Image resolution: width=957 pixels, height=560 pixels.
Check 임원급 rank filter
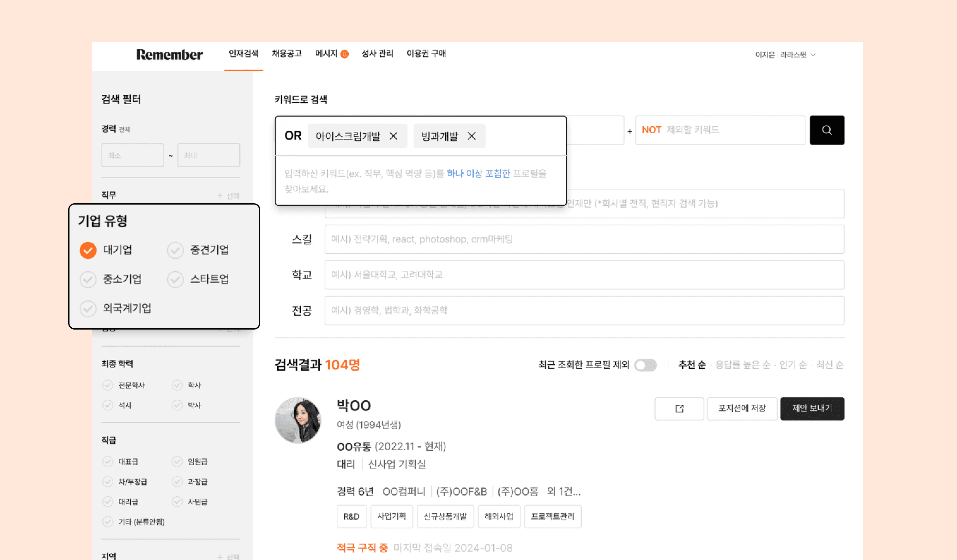point(177,461)
